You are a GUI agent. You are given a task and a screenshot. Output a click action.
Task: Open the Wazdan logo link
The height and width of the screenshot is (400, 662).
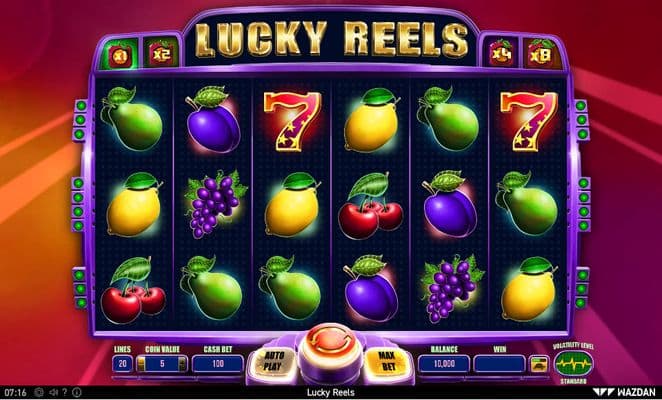[x=624, y=392]
